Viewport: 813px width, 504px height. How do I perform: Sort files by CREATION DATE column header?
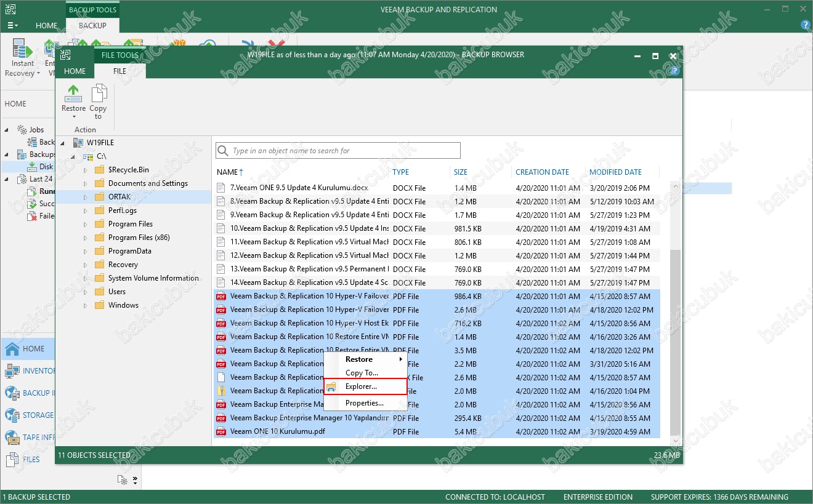pyautogui.click(x=542, y=172)
